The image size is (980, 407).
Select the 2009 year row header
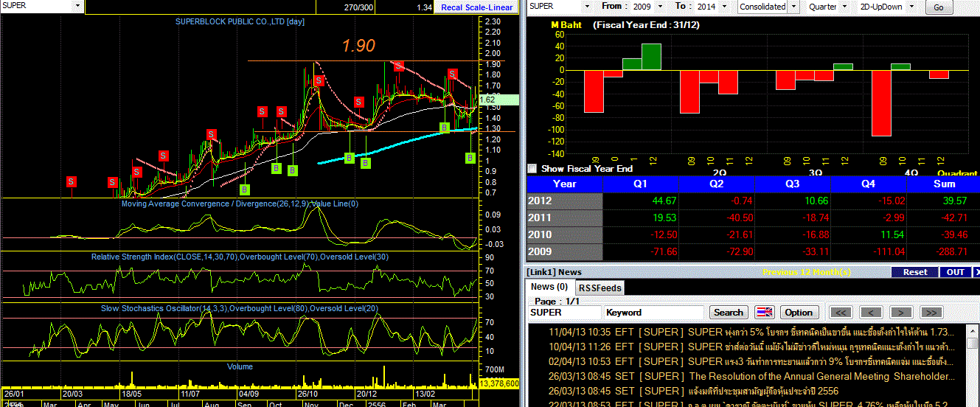pos(565,253)
